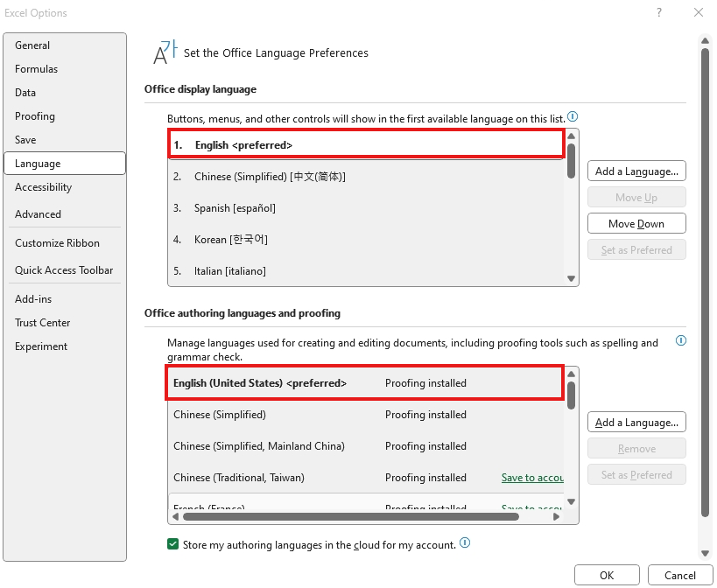Uncheck Store my authoring languages in the cloud
This screenshot has height=588, width=717.
[x=172, y=542]
